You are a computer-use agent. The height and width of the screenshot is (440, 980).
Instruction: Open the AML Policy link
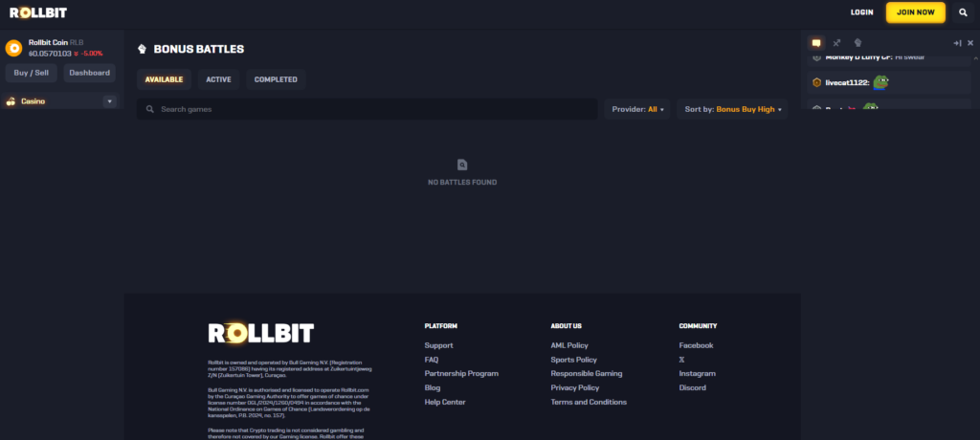click(x=569, y=345)
